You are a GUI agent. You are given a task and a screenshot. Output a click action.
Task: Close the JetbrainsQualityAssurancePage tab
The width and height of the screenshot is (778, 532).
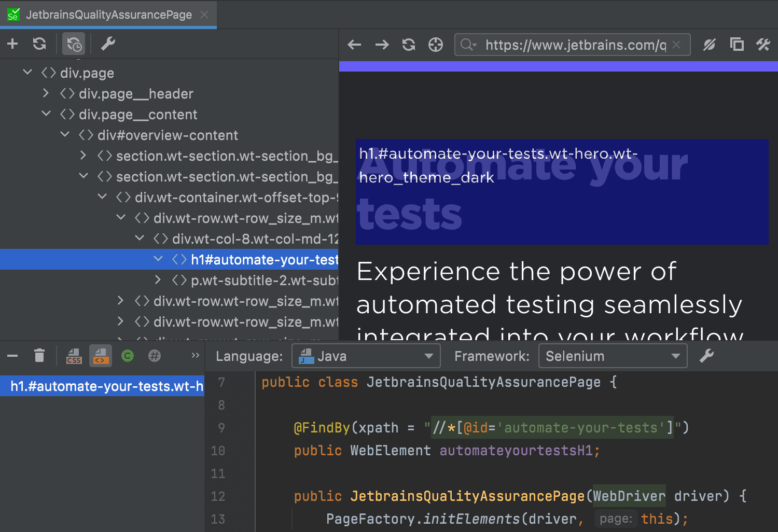click(204, 15)
